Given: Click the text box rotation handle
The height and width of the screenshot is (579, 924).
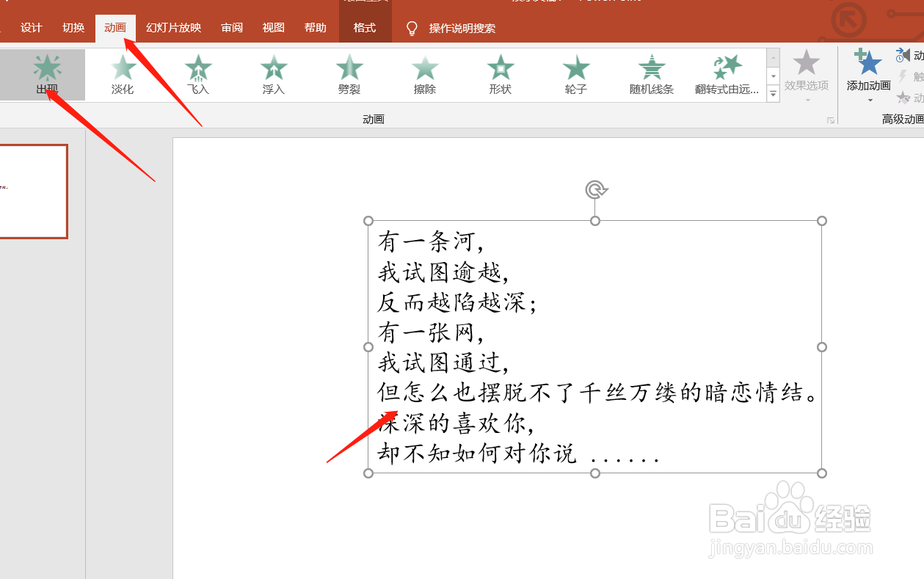Looking at the screenshot, I should [595, 190].
